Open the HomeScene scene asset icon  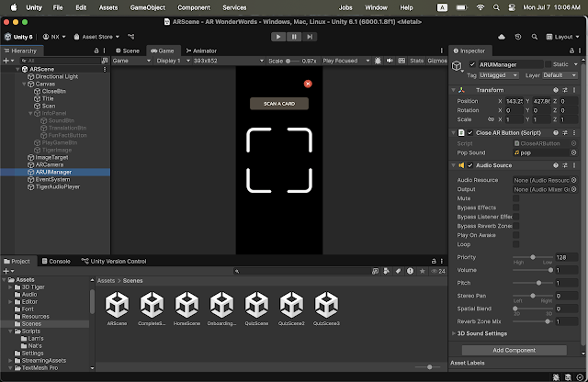[x=187, y=306]
